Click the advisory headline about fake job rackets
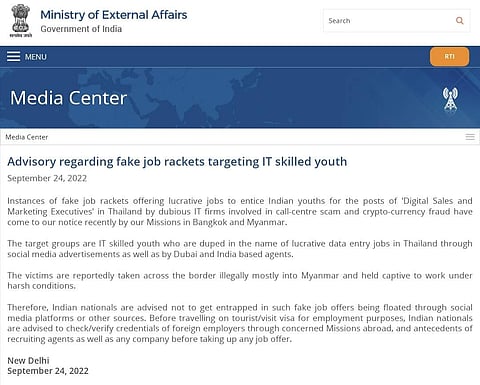The height and width of the screenshot is (385, 480). coord(177,162)
